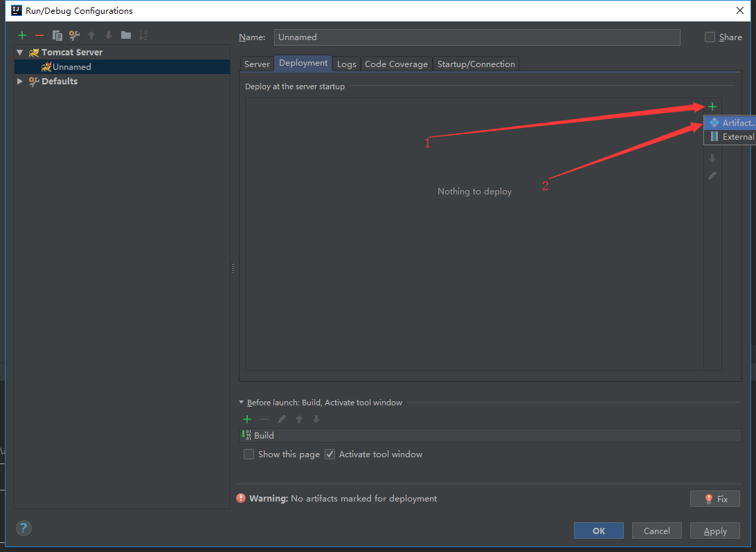The height and width of the screenshot is (552, 756).
Task: Open edit defaults wrench icon
Action: (74, 35)
